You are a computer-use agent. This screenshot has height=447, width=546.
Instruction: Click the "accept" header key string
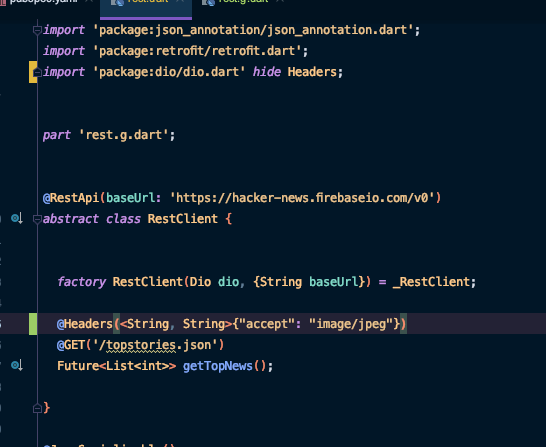(x=267, y=324)
